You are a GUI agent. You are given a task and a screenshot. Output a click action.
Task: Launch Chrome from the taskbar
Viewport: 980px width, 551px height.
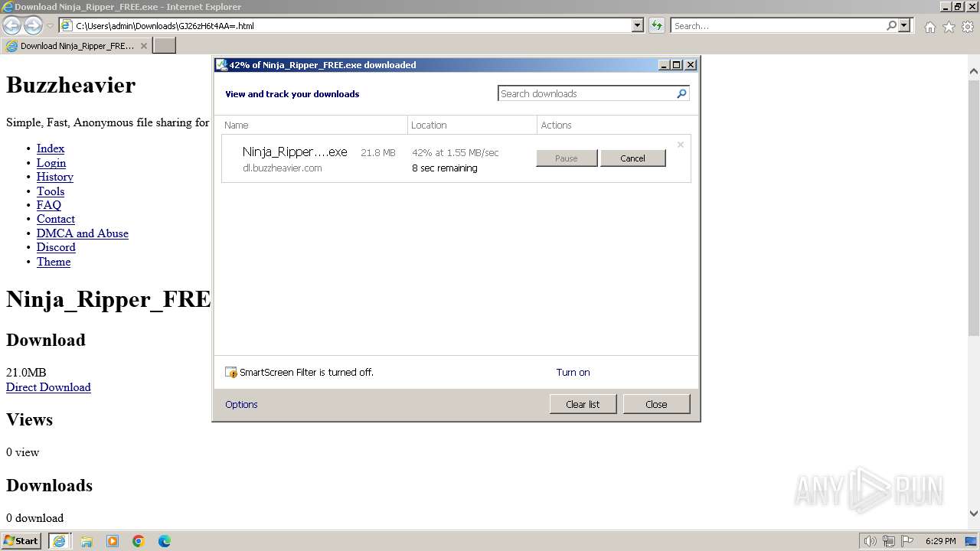click(139, 541)
